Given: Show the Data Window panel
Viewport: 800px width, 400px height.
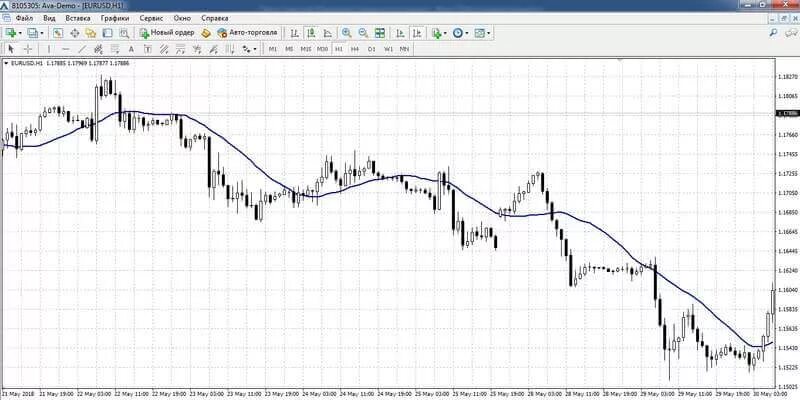Looking at the screenshot, I should [x=74, y=33].
